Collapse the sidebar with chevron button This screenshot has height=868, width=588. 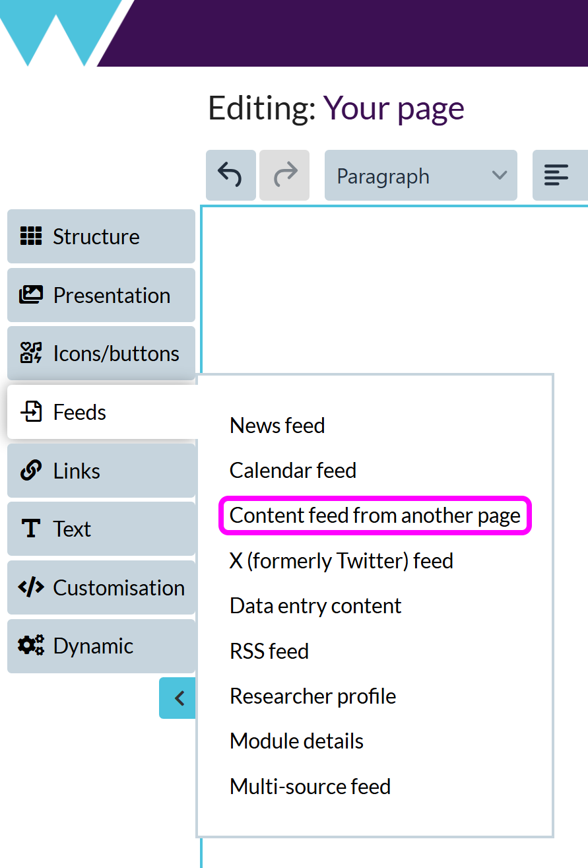coord(178,698)
